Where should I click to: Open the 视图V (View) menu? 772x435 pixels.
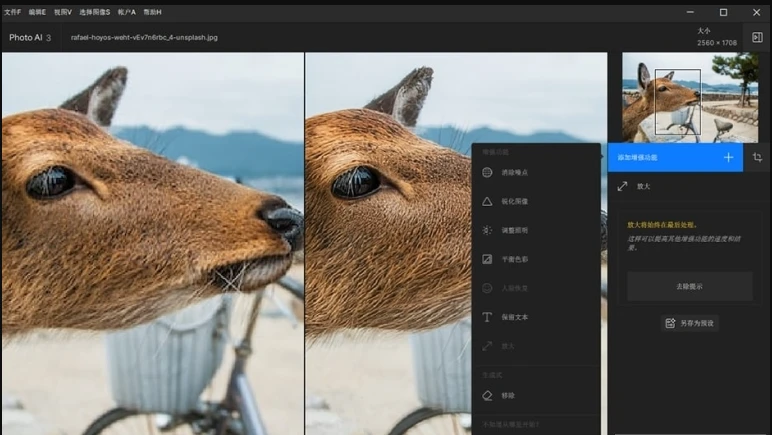(63, 12)
